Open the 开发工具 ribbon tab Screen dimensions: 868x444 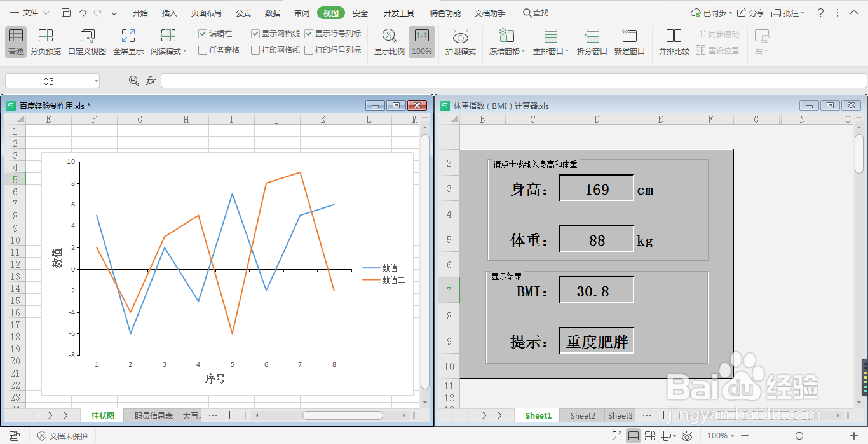[399, 13]
